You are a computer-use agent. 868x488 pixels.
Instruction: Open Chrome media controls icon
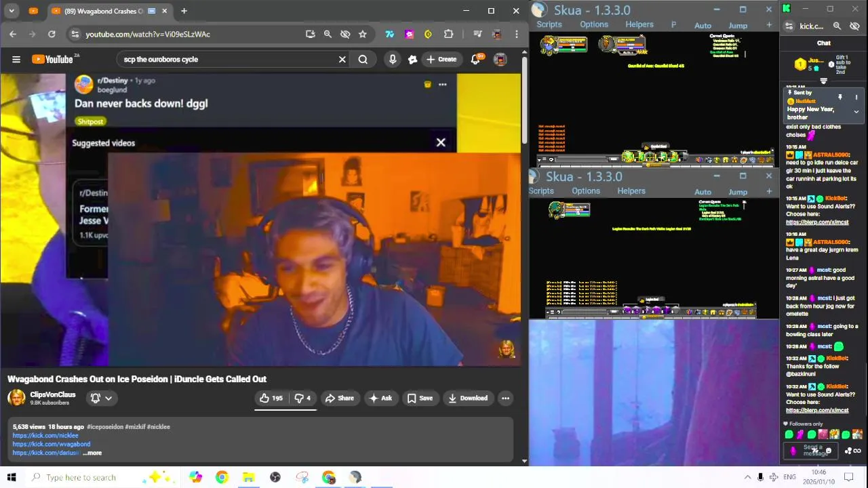477,34
